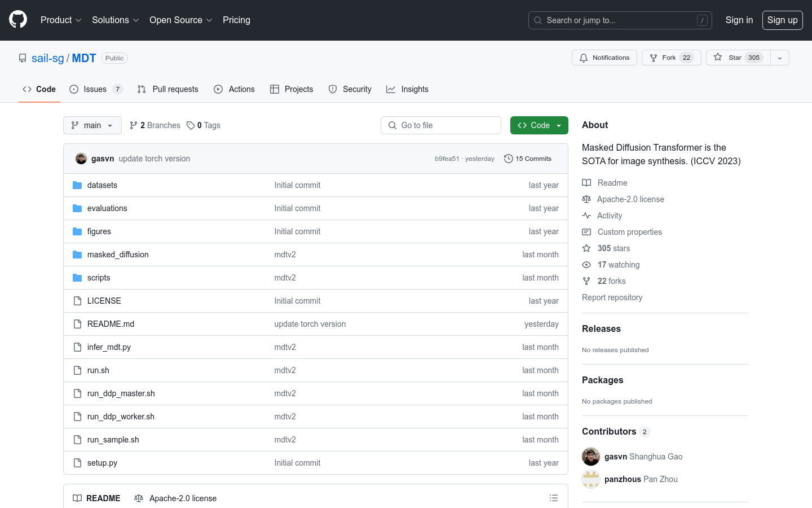Click the Notifications bell button
Viewport: 812px width, 508px height.
[x=604, y=58]
